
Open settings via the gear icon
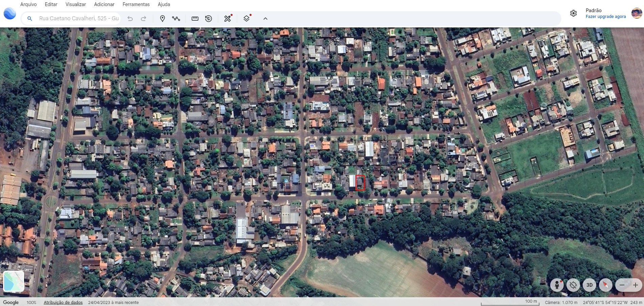pyautogui.click(x=573, y=13)
